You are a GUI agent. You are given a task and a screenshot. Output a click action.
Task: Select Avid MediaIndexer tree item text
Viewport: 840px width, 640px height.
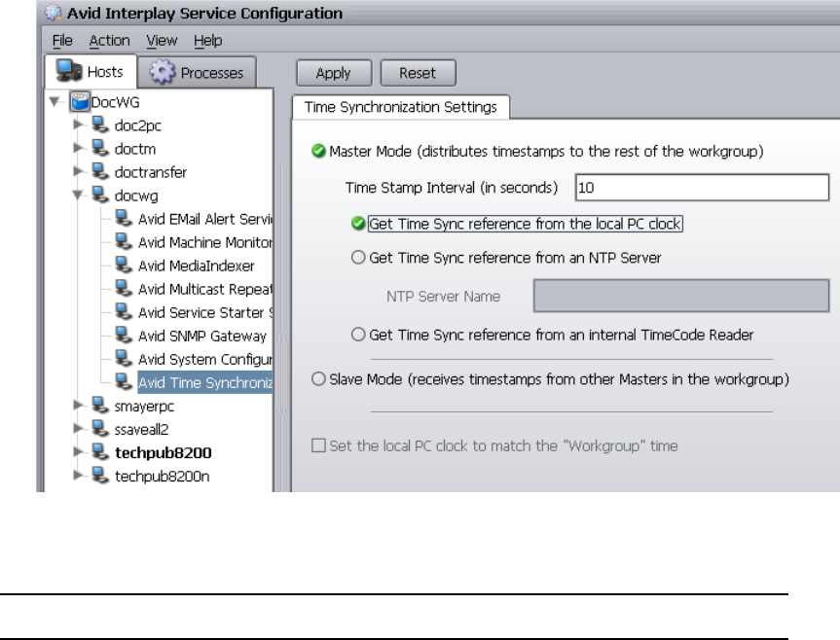(196, 266)
